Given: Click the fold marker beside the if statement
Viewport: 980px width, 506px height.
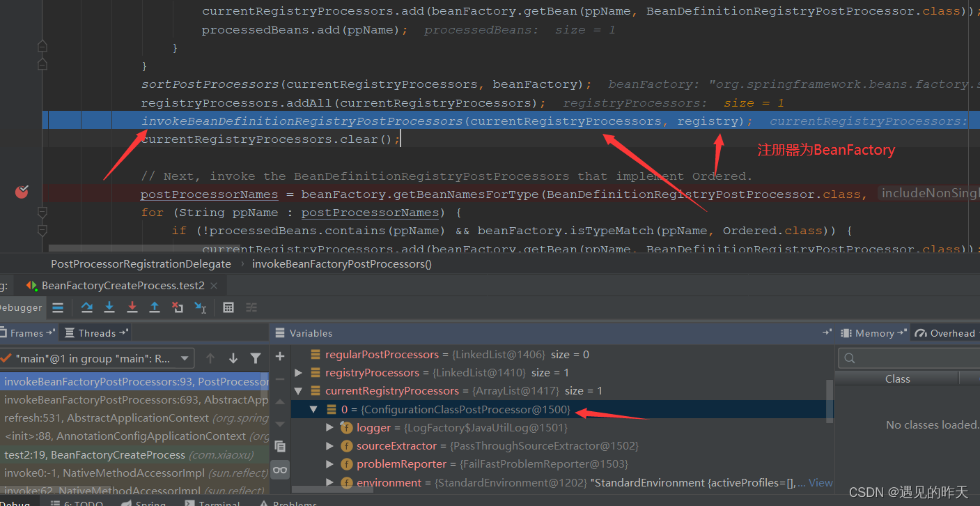Looking at the screenshot, I should [x=42, y=230].
